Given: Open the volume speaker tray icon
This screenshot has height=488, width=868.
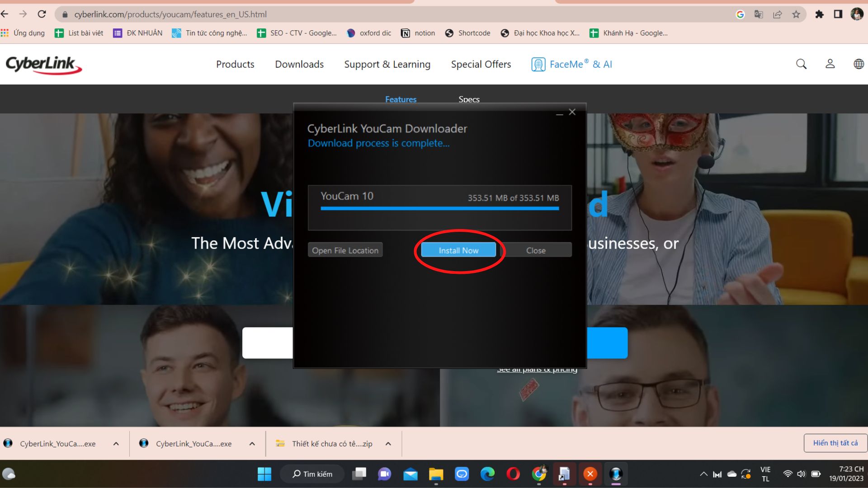Looking at the screenshot, I should coord(801,474).
